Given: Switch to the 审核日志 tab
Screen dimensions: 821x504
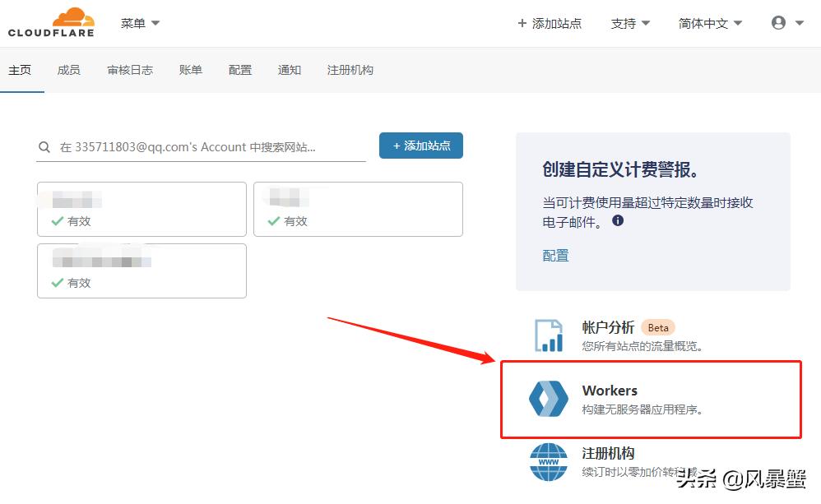Looking at the screenshot, I should coord(129,70).
